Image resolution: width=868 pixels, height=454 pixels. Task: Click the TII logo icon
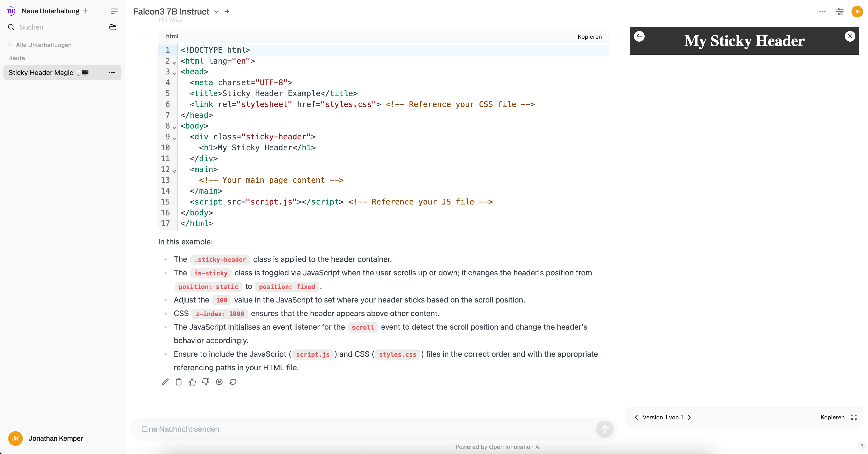(11, 11)
